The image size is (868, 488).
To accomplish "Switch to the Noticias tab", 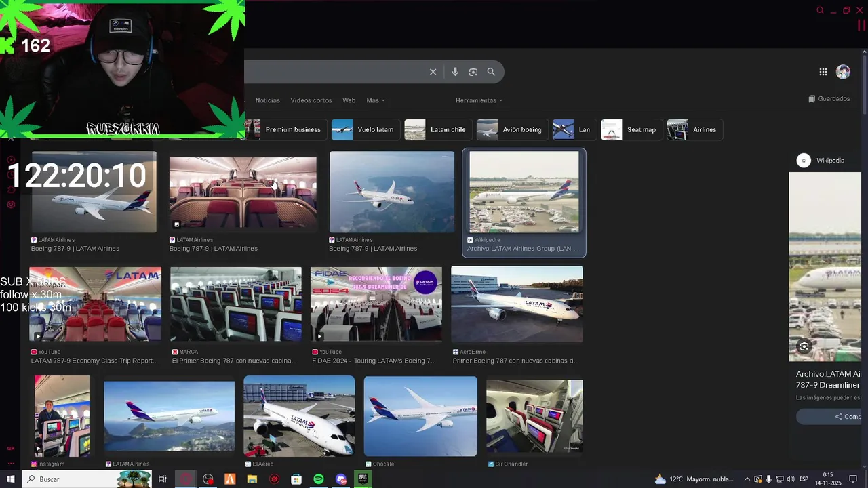I will pos(267,100).
